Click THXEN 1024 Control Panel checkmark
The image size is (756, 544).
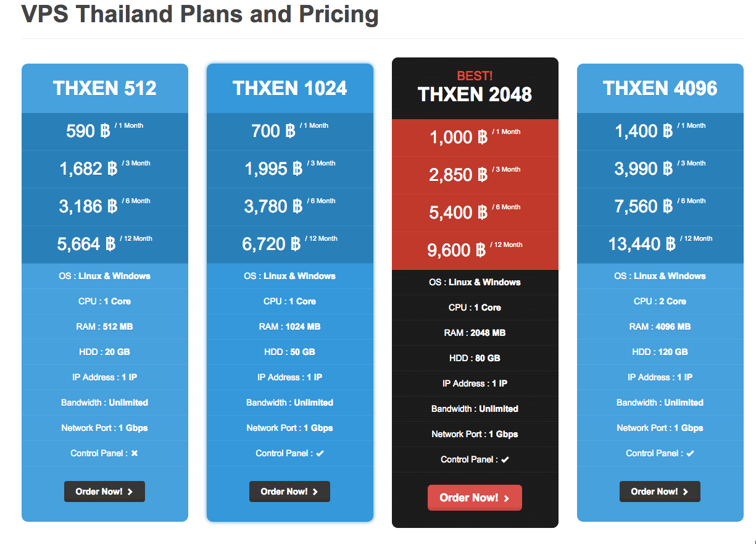(x=320, y=454)
